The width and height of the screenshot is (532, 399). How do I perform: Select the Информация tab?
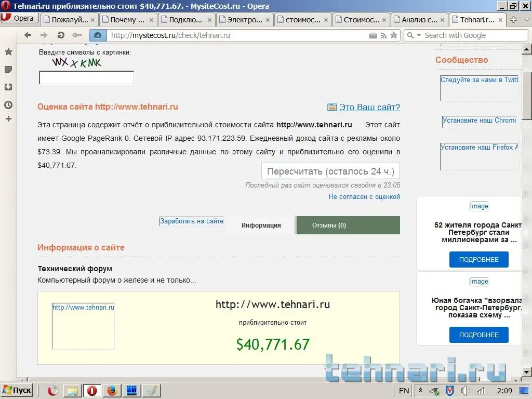point(261,225)
